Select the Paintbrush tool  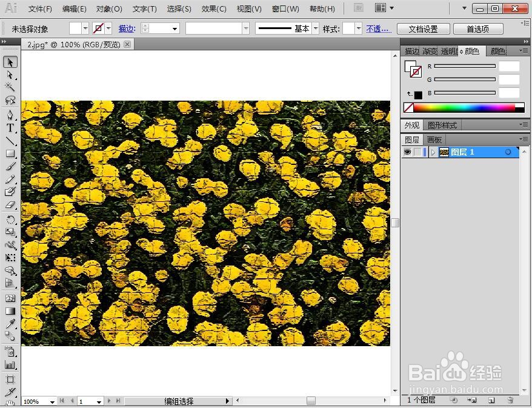(x=10, y=166)
